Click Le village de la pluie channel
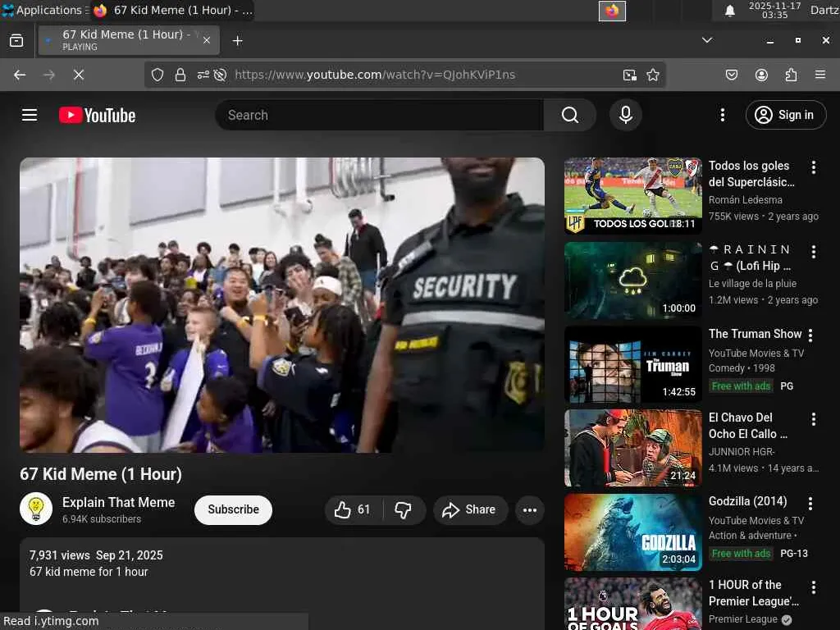The height and width of the screenshot is (630, 840). 752,283
